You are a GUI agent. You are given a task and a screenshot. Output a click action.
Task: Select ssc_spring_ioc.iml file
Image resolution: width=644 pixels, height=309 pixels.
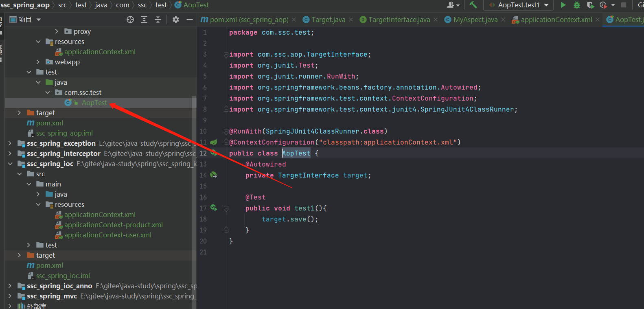tap(63, 276)
